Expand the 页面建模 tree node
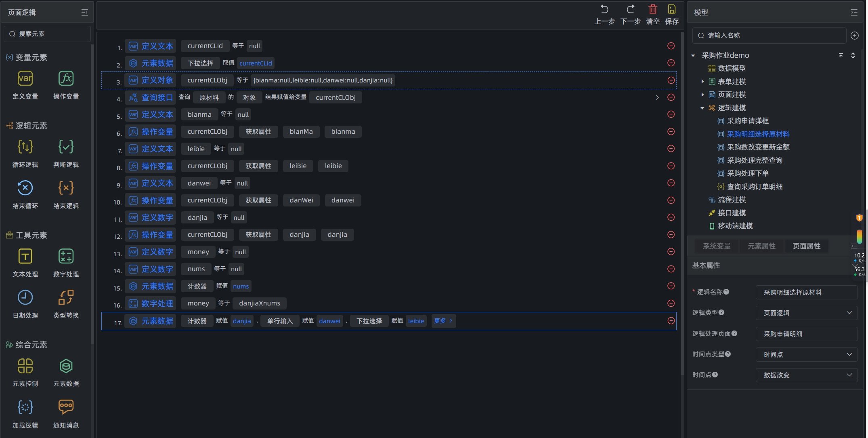 tap(702, 95)
